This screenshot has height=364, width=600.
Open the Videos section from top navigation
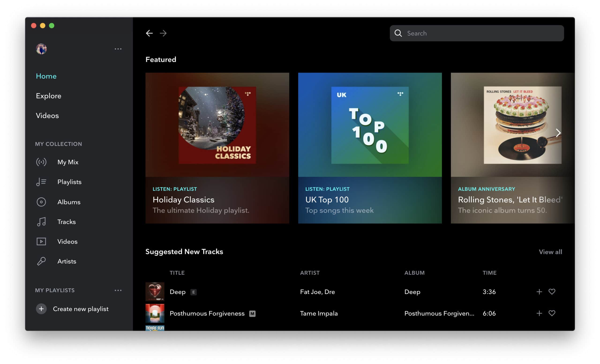[47, 115]
